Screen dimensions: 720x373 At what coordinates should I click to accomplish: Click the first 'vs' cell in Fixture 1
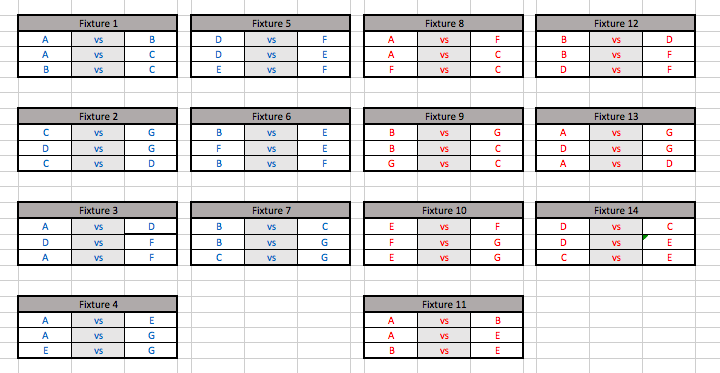[x=98, y=40]
